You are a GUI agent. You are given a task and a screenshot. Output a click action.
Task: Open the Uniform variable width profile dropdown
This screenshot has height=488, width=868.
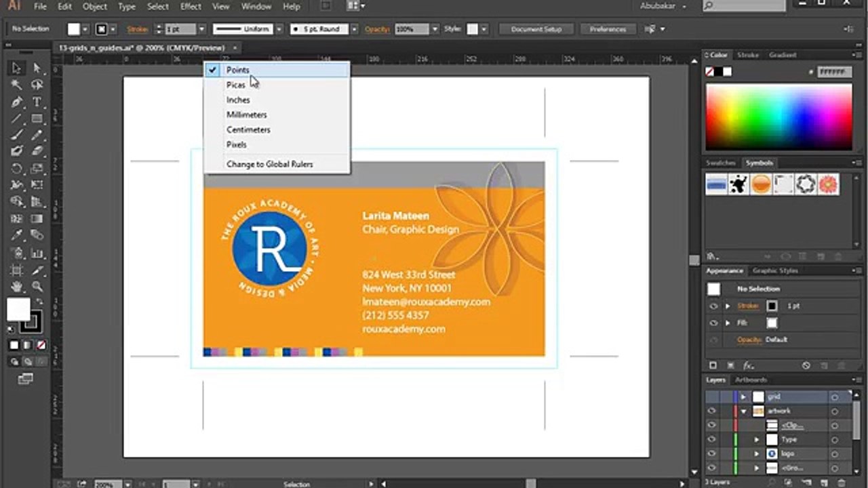tap(279, 29)
